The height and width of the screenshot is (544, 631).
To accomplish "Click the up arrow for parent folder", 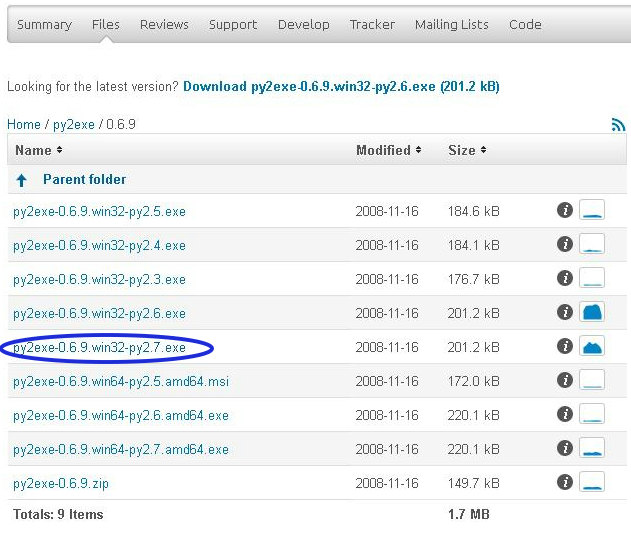I will pos(22,180).
